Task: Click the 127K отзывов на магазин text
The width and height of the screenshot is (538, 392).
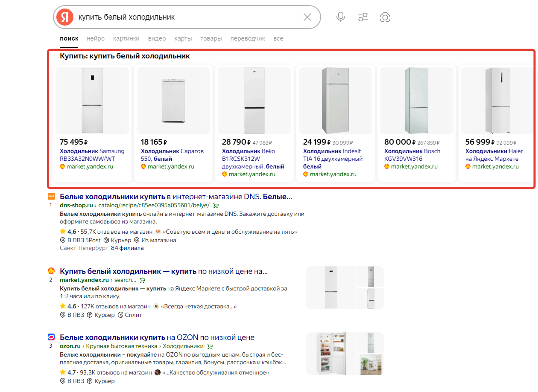Action: coord(116,306)
